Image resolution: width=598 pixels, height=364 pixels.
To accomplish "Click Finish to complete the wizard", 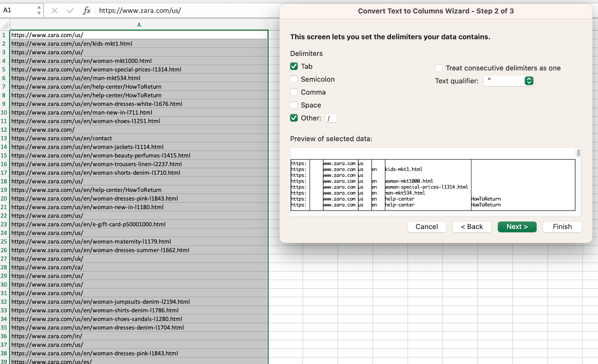I will click(562, 227).
